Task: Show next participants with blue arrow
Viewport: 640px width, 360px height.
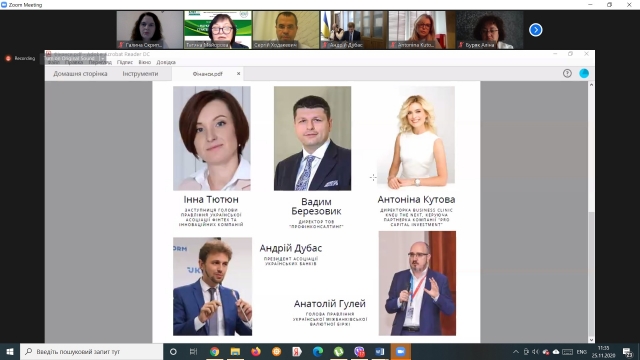Action: 536,30
